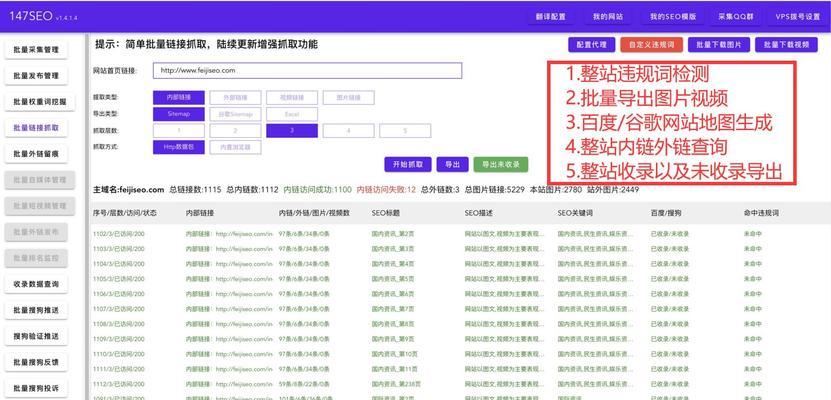Open 批量搜狗反馈
Viewport: 831px width, 400px height.
[36, 362]
